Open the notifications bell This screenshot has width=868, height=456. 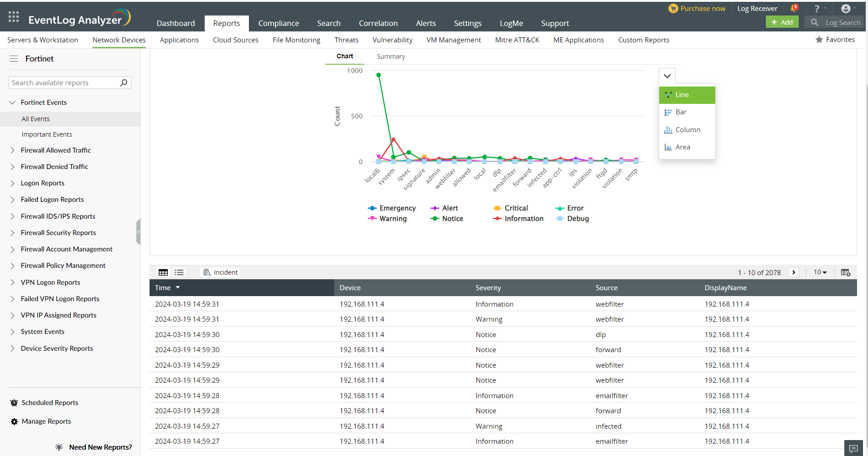coord(793,8)
